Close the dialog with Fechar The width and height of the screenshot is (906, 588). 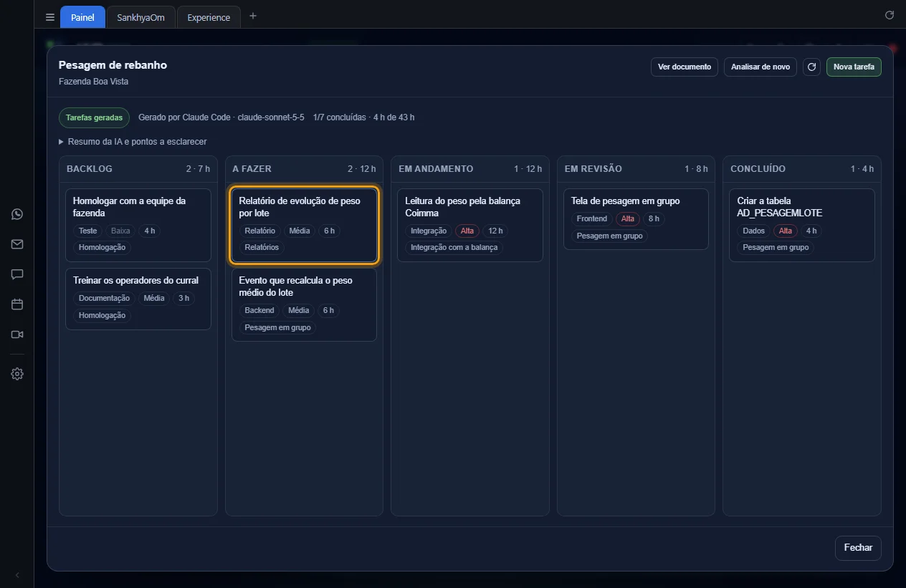(858, 548)
